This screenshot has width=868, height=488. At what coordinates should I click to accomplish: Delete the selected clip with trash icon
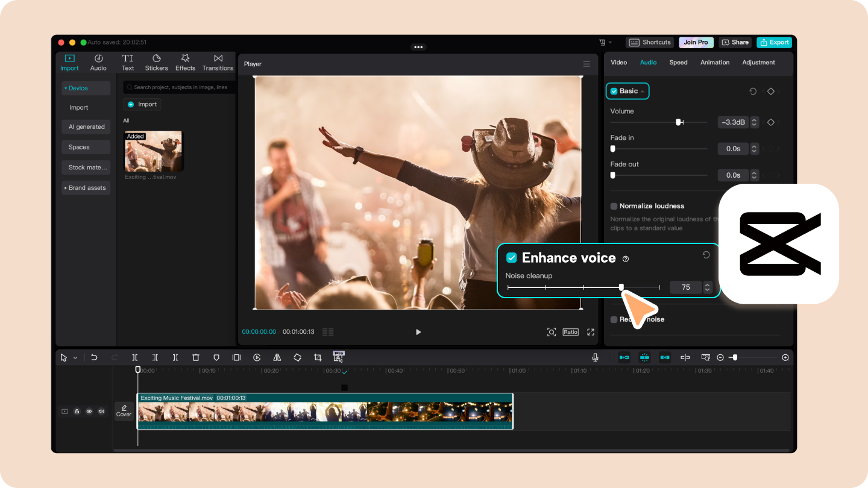(x=195, y=357)
